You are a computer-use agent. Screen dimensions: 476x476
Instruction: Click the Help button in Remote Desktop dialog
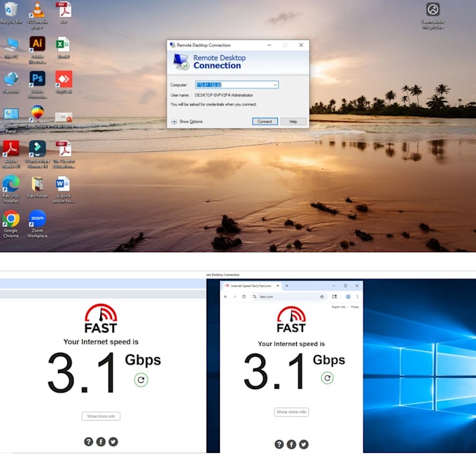(293, 121)
